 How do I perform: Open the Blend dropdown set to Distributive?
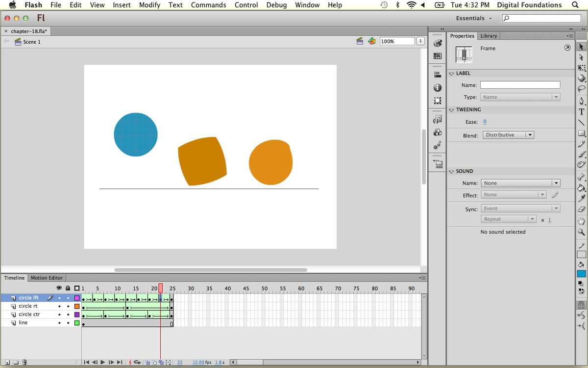click(508, 135)
